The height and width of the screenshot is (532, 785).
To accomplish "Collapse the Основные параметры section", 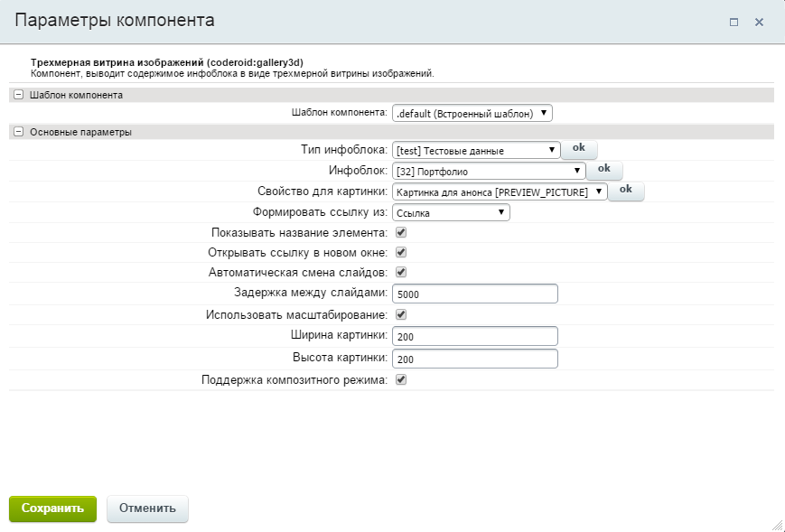I will (x=18, y=132).
